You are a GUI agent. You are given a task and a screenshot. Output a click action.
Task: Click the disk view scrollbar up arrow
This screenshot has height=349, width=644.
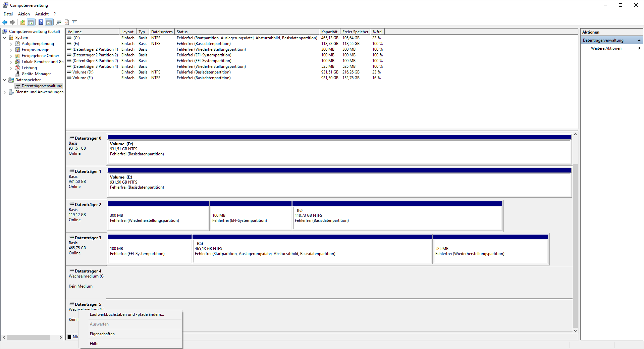pyautogui.click(x=575, y=135)
